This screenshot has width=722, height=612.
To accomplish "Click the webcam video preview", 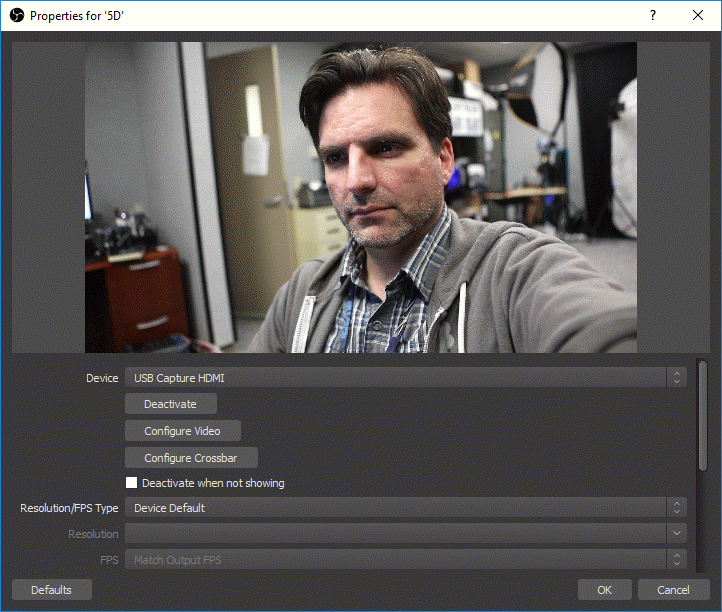I will [360, 197].
